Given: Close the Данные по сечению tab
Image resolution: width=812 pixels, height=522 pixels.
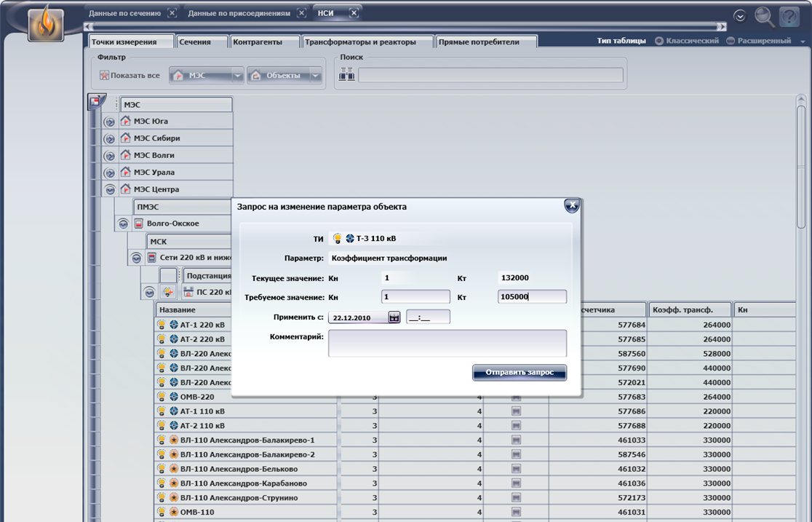Looking at the screenshot, I should pos(172,13).
